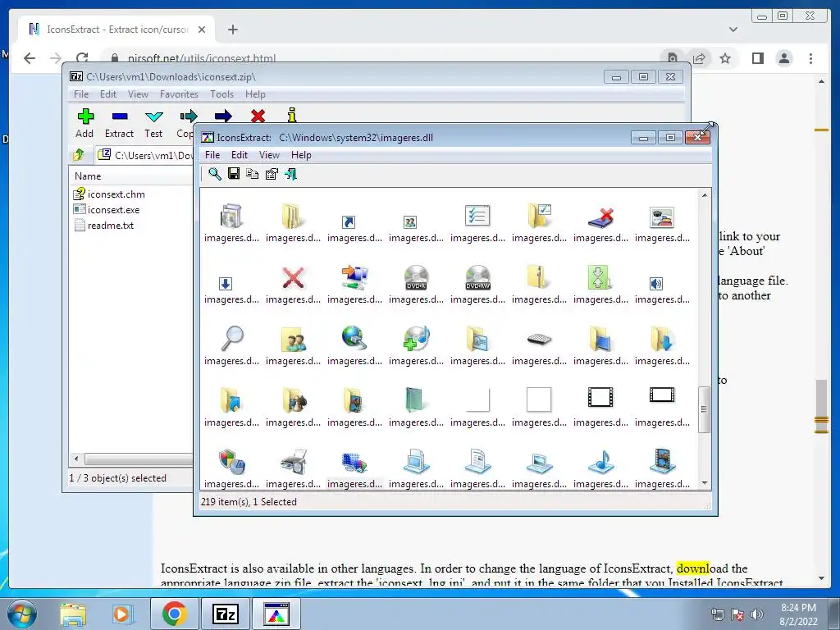This screenshot has width=840, height=630.
Task: Click the green plus Add icon in 7-Zip
Action: coord(85,116)
